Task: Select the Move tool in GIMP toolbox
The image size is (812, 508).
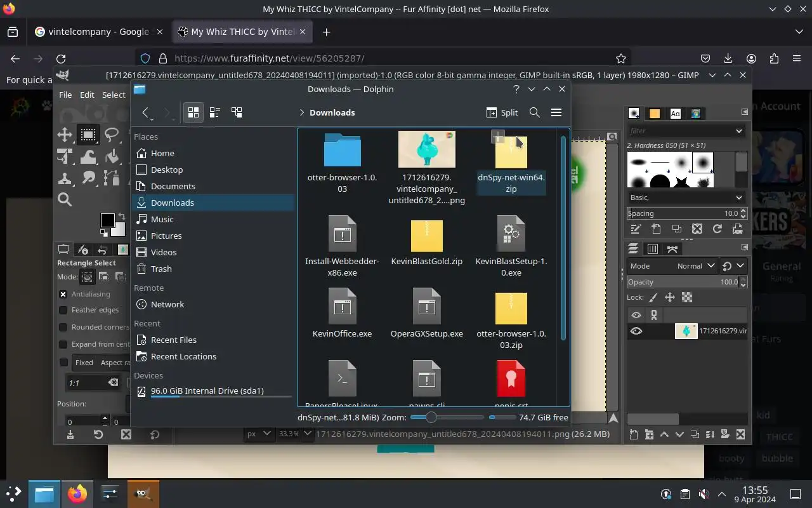Action: [65, 134]
